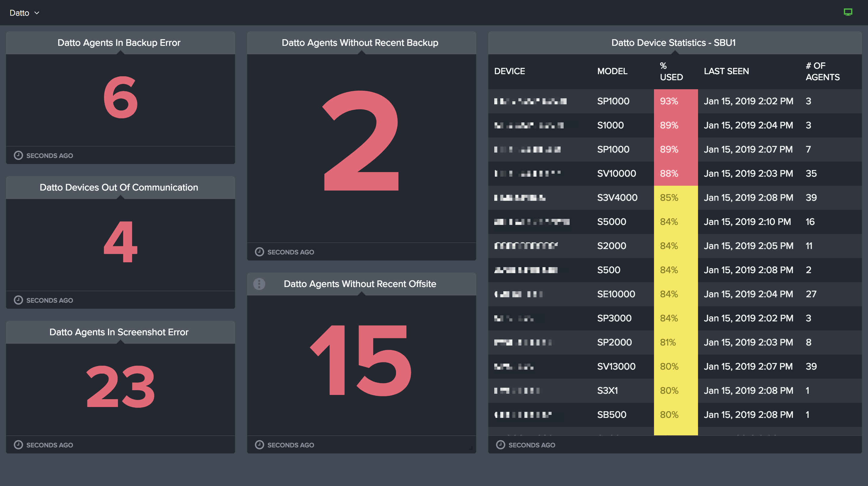Click the DEVICE column header
Viewport: 868px width, 486px height.
509,71
